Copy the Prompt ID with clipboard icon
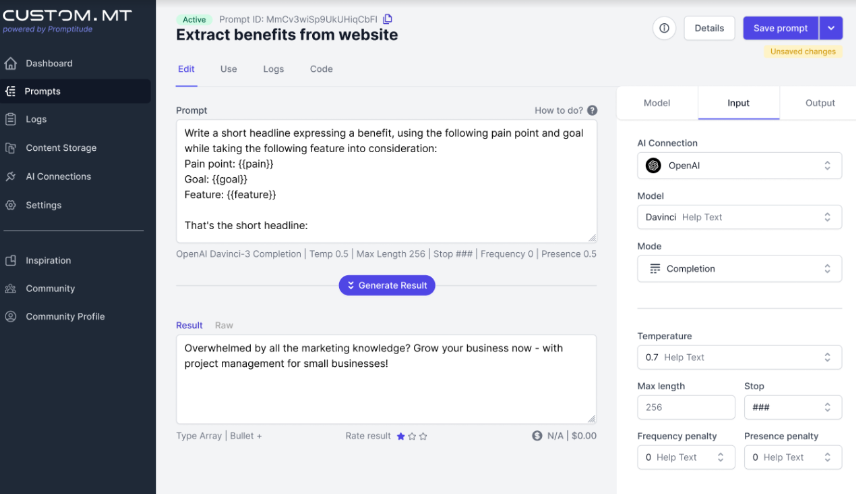Image resolution: width=856 pixels, height=494 pixels. [x=388, y=19]
